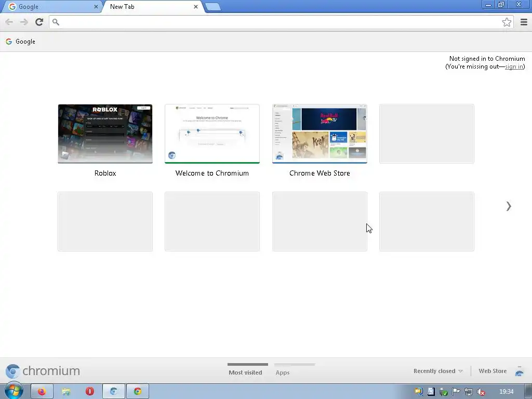
Task: Open the Web Store link in footer
Action: [493, 371]
